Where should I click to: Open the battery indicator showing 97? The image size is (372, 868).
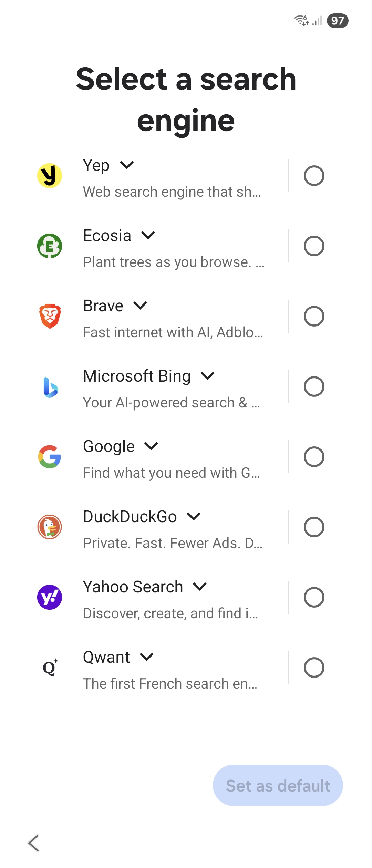point(338,21)
